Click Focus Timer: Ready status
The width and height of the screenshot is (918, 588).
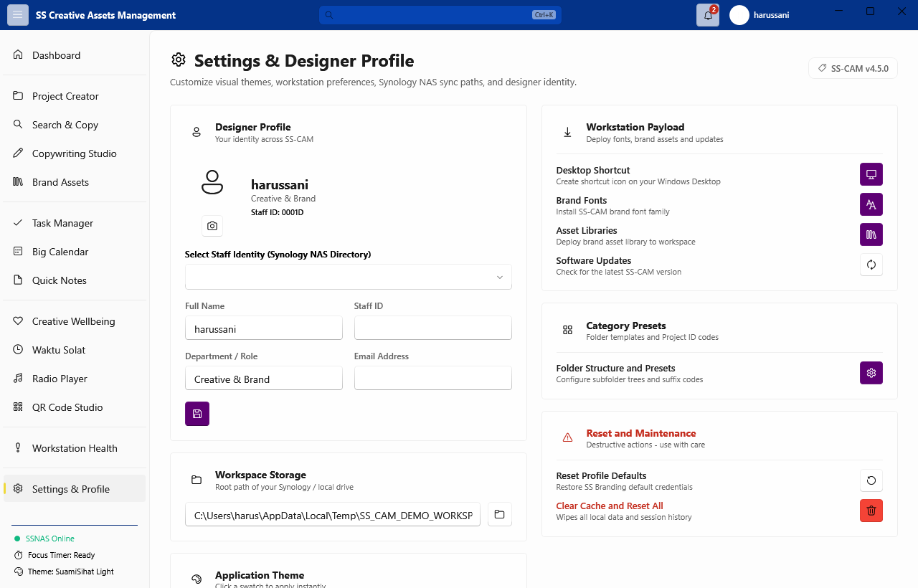coord(61,555)
